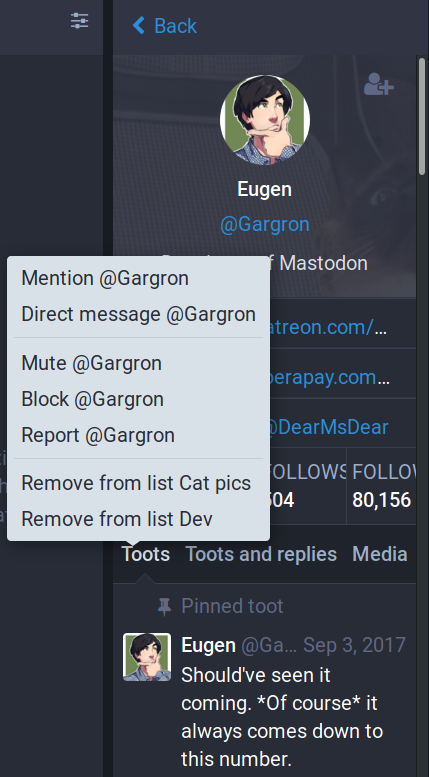429x777 pixels.
Task: Click the follow user icon
Action: coord(379,84)
